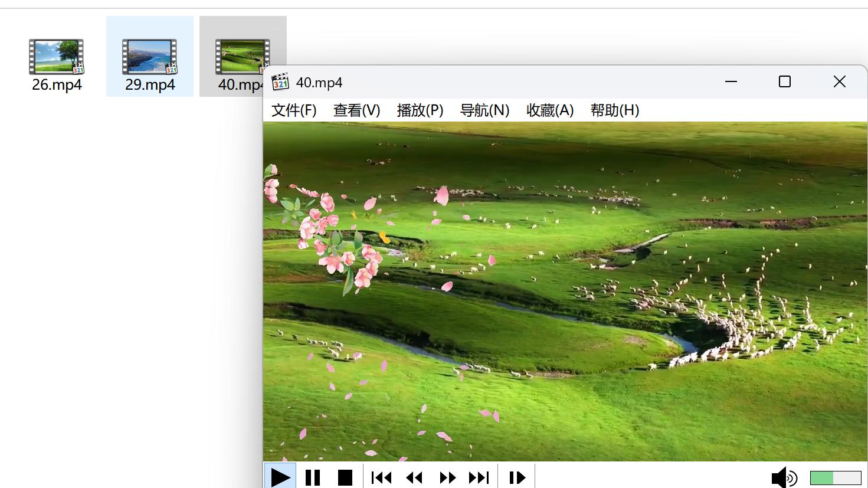The height and width of the screenshot is (488, 868).
Task: Adjust the green volume slider
Action: [x=836, y=478]
